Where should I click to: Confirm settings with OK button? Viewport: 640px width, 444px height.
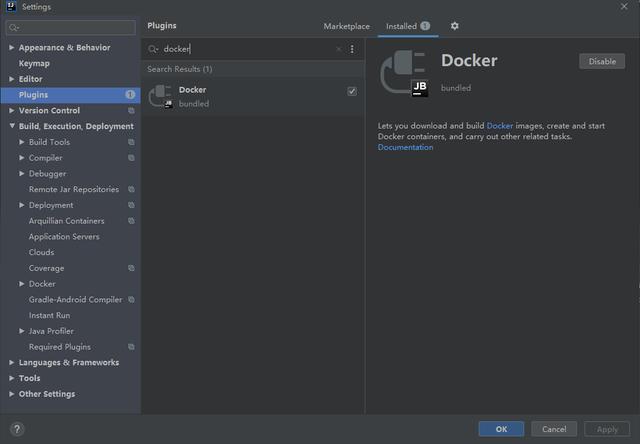pyautogui.click(x=501, y=429)
